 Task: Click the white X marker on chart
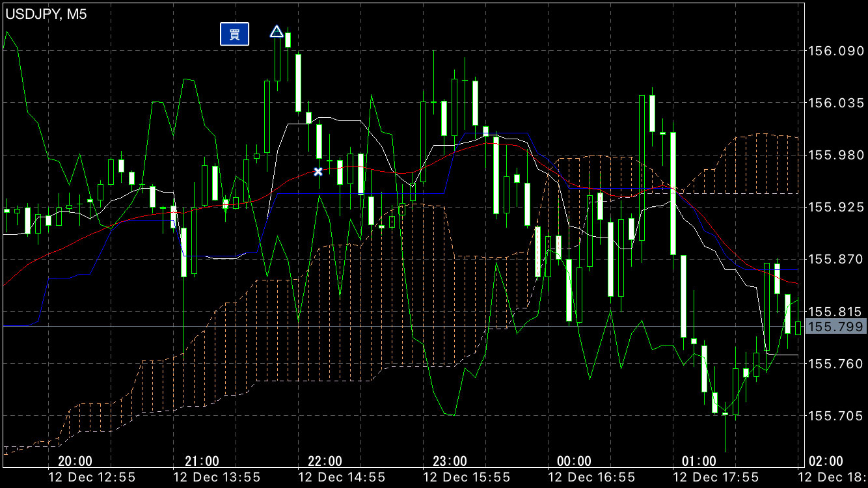coord(318,172)
